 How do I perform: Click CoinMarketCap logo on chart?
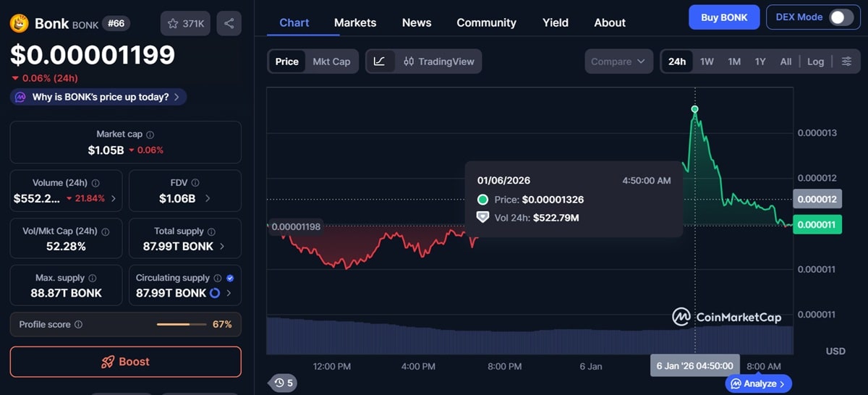[726, 317]
